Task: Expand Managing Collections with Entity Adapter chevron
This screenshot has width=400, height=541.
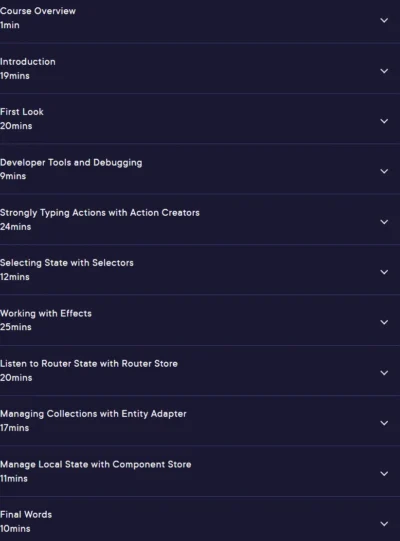Action: [384, 423]
